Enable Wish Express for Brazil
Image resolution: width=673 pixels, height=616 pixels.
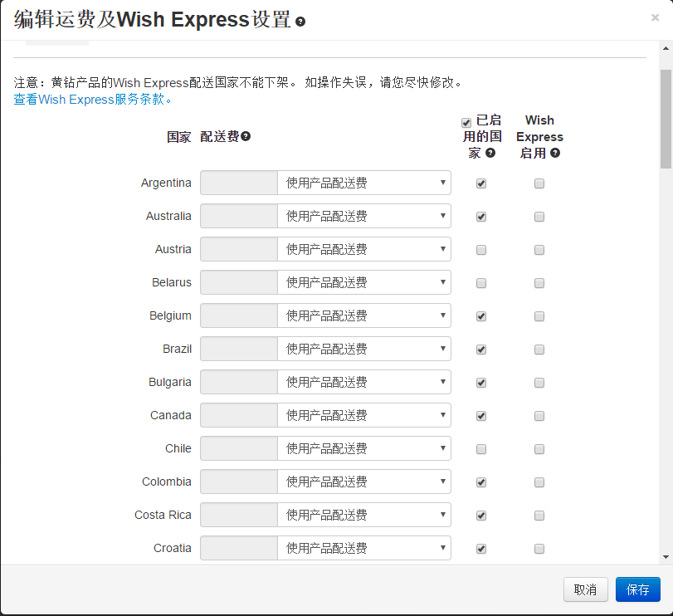click(539, 350)
